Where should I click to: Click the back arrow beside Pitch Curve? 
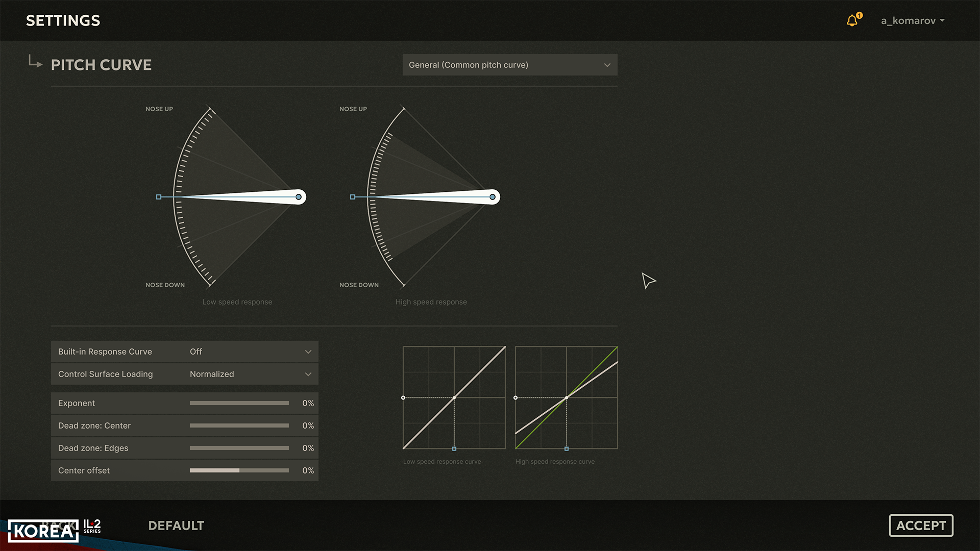click(x=35, y=62)
